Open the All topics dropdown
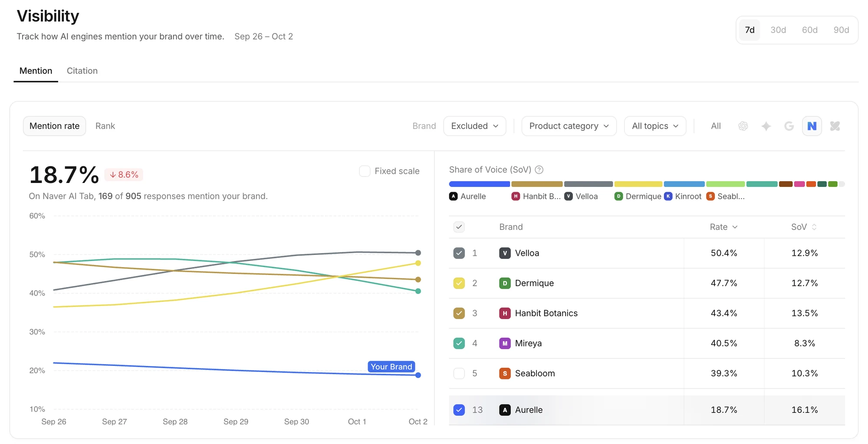The width and height of the screenshot is (868, 444). click(655, 126)
